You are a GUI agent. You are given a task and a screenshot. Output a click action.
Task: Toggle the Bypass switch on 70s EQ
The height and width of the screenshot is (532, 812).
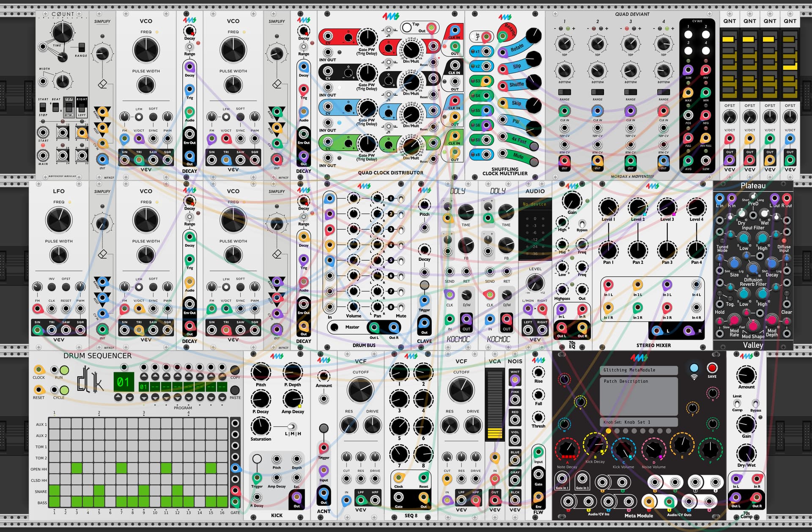click(582, 223)
